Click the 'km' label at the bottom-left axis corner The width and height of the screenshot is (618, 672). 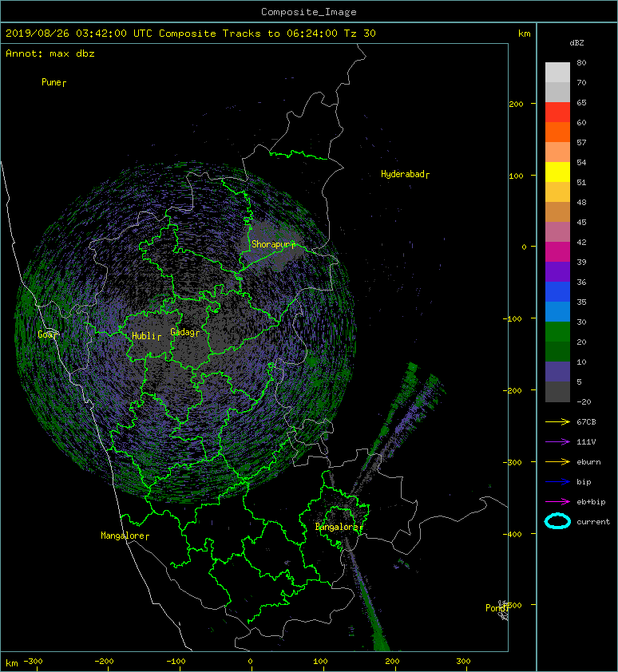click(x=12, y=663)
